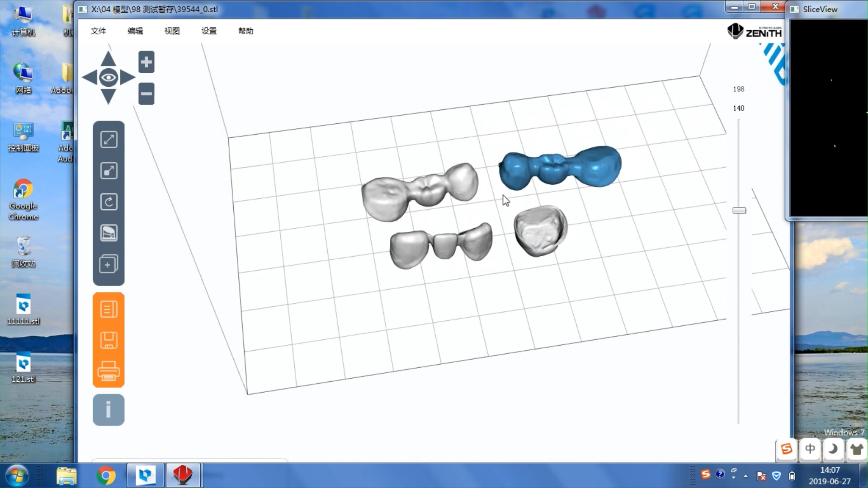This screenshot has width=868, height=488.
Task: Zoom in with the plus button
Action: (x=146, y=62)
